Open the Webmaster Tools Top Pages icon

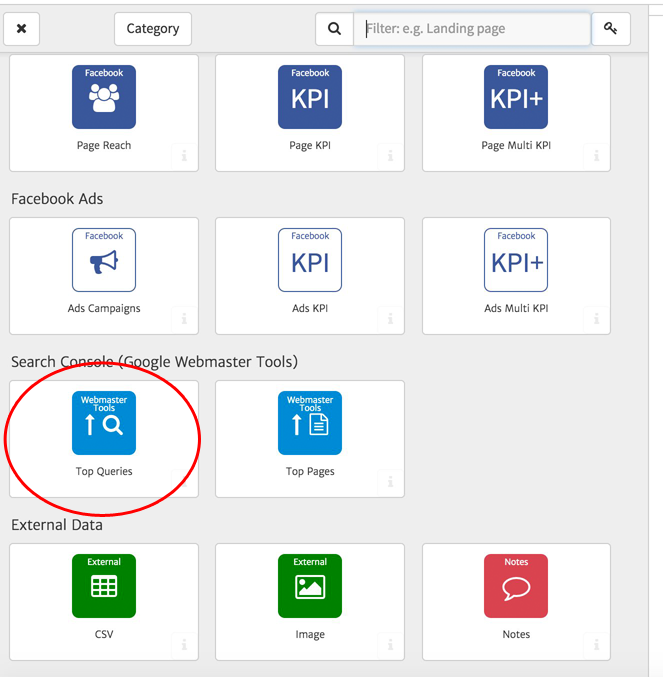click(310, 423)
